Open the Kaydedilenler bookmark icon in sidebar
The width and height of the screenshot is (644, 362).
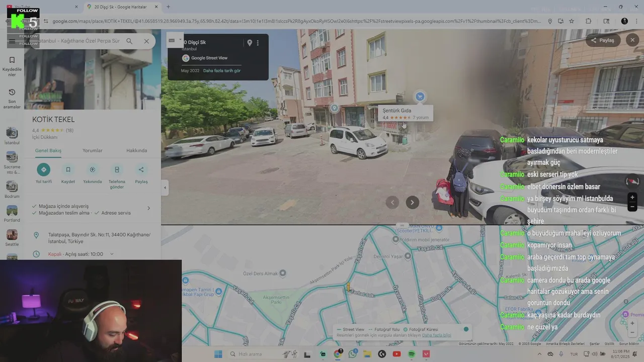coord(12,60)
